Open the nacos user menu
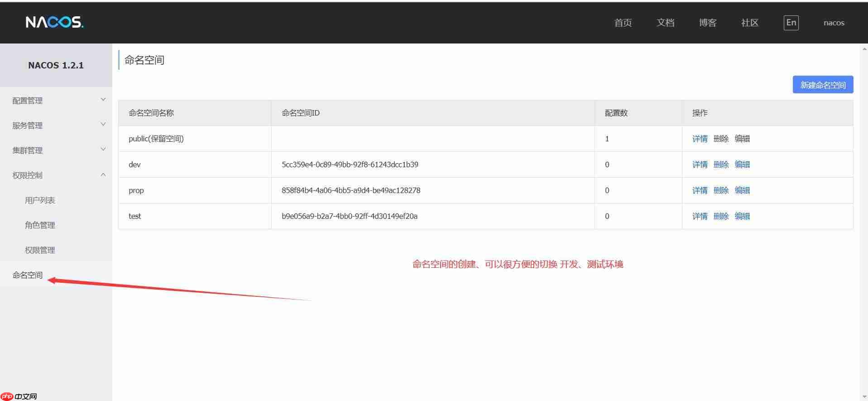868x401 pixels. tap(834, 23)
